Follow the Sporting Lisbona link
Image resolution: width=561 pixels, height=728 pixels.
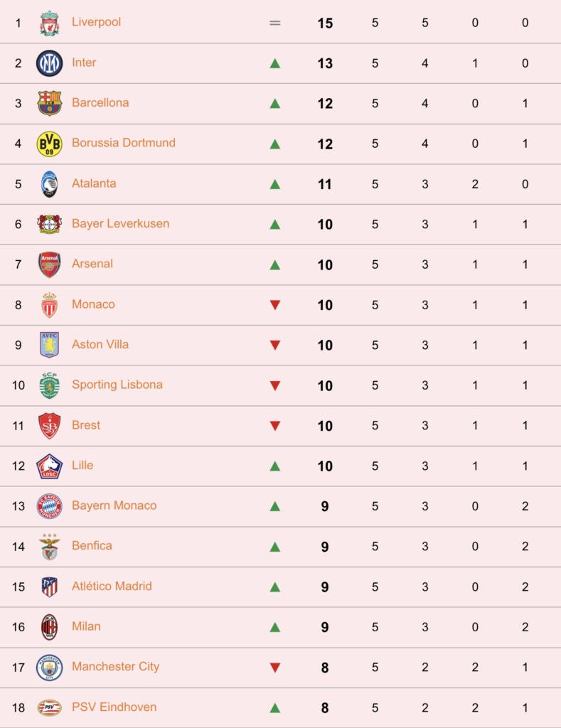pos(117,385)
